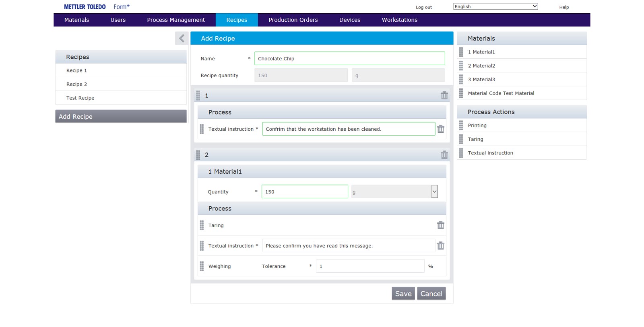Viewport: 644px width, 327px height.
Task: Open the Production Orders tab
Action: (293, 20)
